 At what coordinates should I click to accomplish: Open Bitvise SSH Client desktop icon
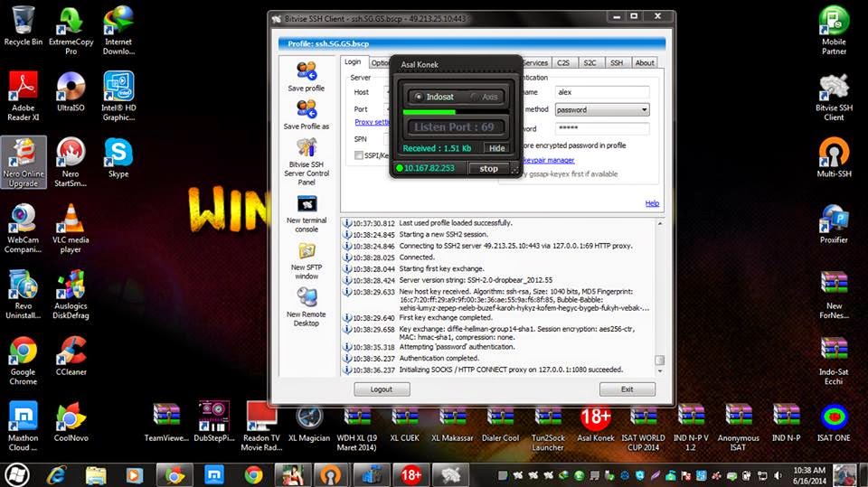point(834,97)
